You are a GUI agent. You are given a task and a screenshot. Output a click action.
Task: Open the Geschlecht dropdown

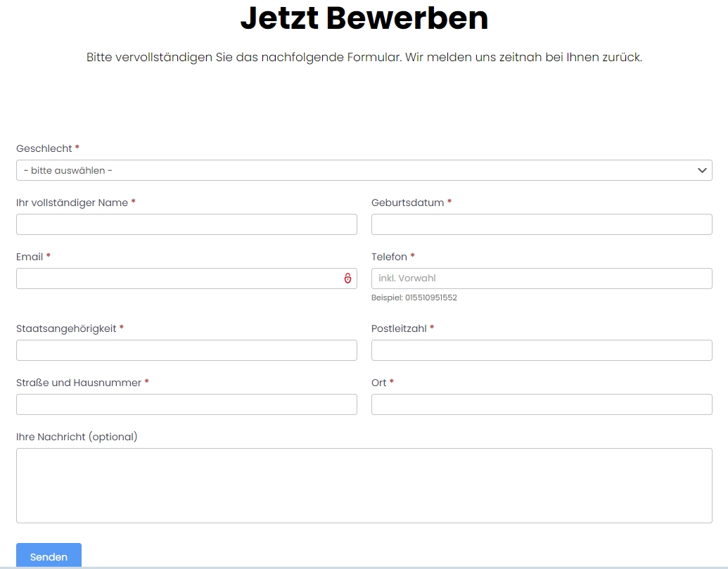[364, 170]
